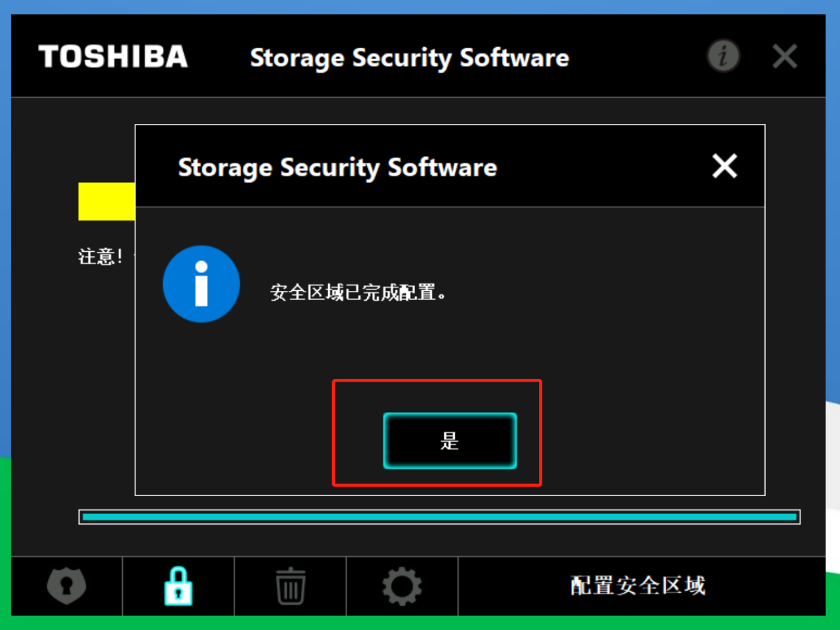Click the blue desktop background above the window

click(x=420, y=7)
